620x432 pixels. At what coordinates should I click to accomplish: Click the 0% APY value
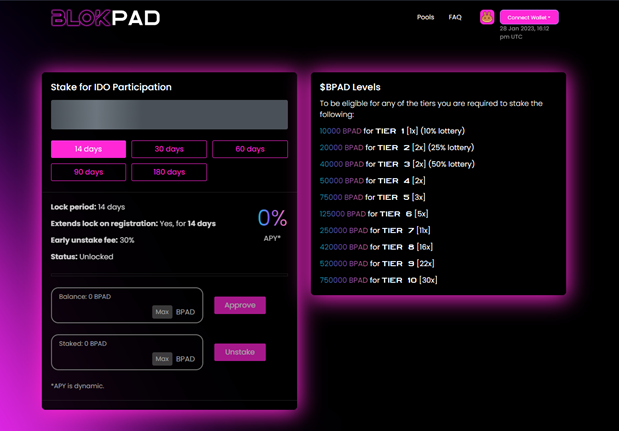click(x=272, y=218)
